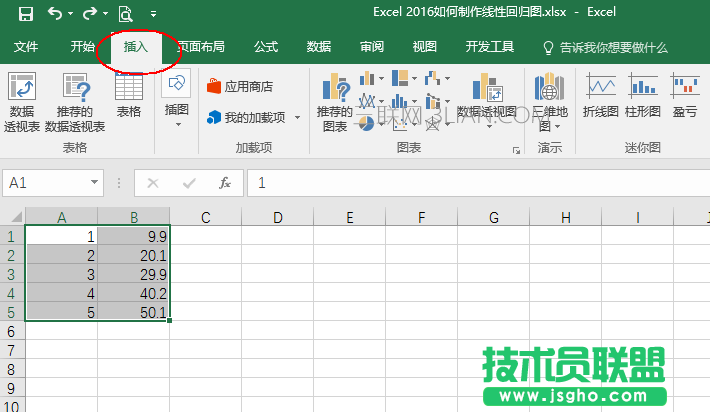The width and height of the screenshot is (710, 412).
Task: Switch to the 公式 (Formulas) tab
Action: pyautogui.click(x=266, y=47)
